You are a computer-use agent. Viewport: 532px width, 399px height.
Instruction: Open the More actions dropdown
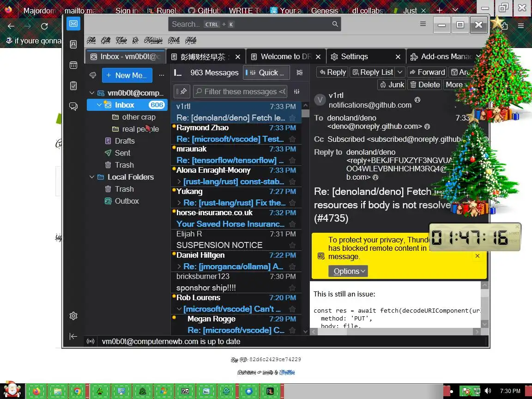click(x=456, y=85)
